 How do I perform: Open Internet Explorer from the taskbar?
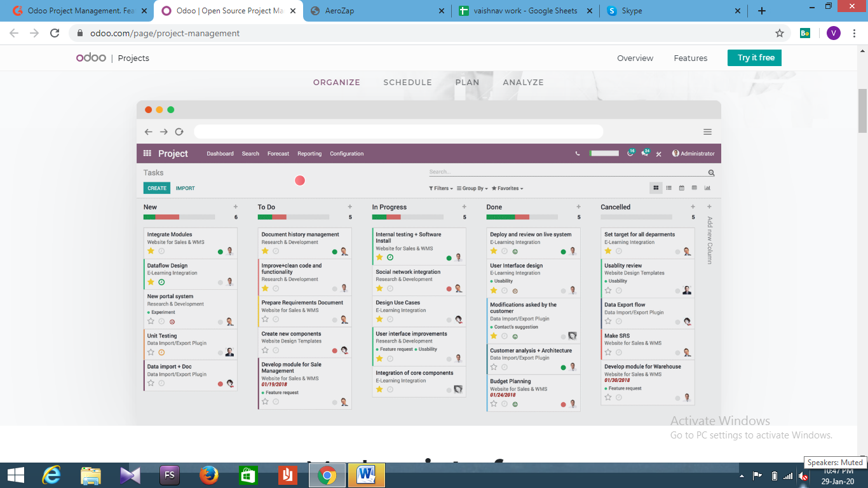click(52, 475)
